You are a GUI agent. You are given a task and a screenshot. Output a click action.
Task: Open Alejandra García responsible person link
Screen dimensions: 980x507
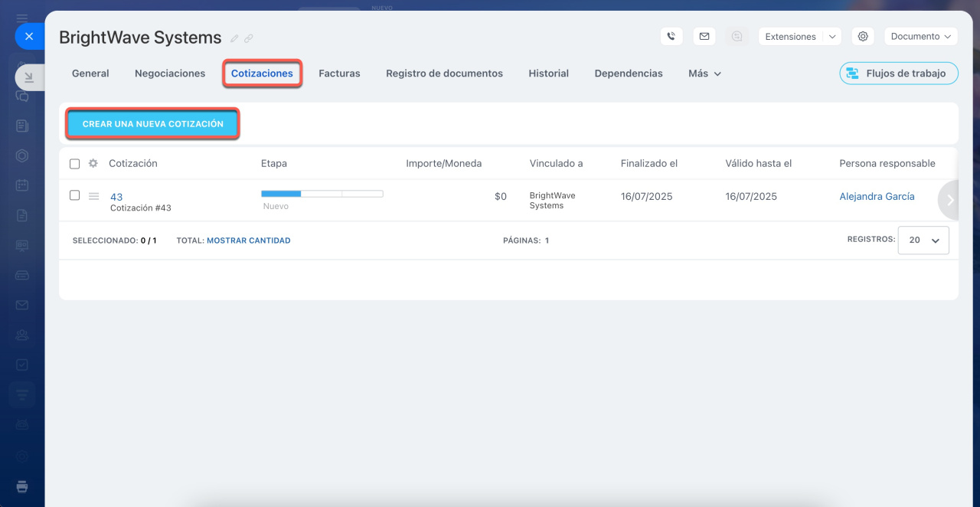point(877,196)
